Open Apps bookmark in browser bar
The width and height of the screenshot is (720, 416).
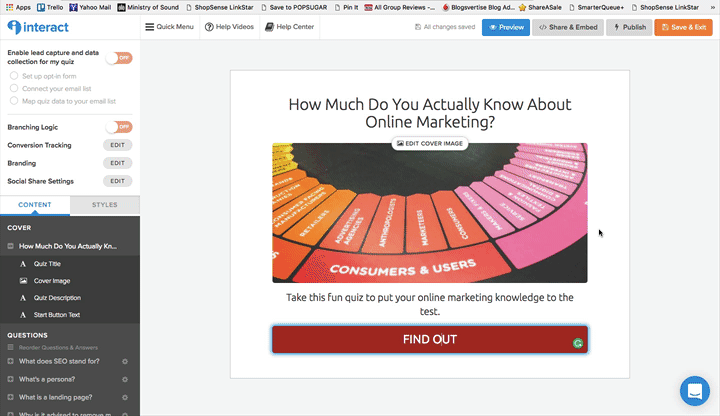[x=18, y=7]
